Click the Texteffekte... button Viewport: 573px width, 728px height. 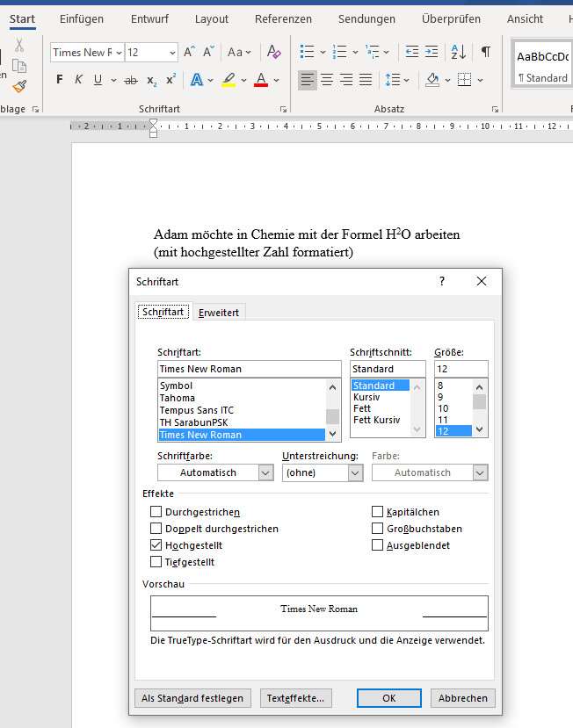point(296,698)
